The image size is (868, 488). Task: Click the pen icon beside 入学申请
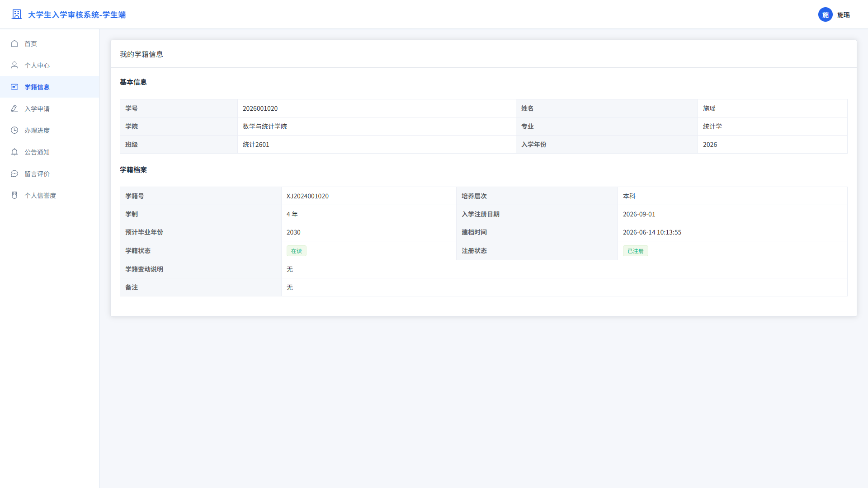point(14,108)
